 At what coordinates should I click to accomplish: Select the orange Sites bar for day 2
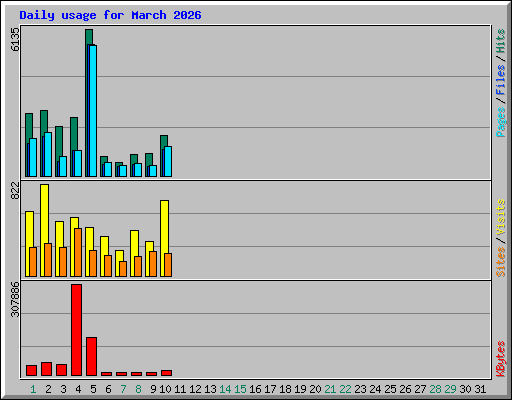coord(48,260)
